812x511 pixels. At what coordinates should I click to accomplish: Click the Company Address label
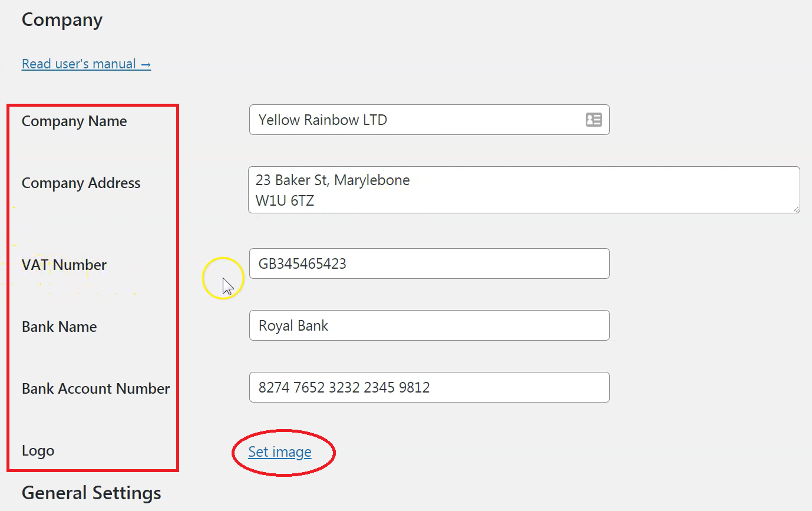click(81, 183)
